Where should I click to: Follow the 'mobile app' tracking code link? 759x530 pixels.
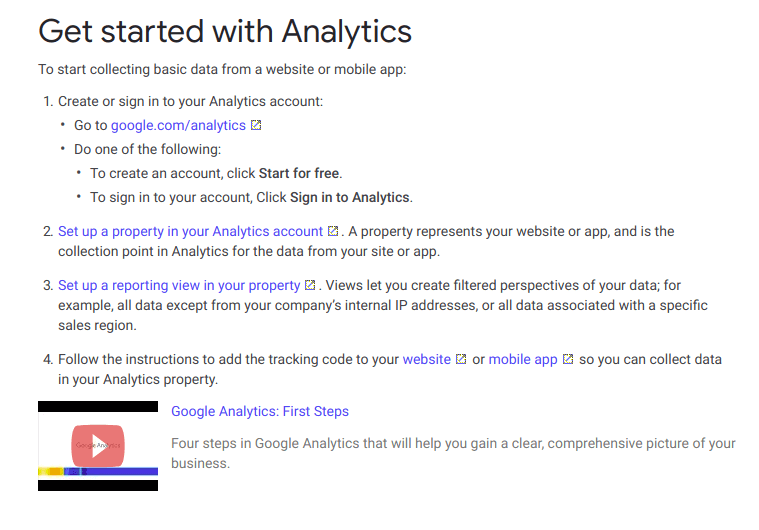pos(522,360)
